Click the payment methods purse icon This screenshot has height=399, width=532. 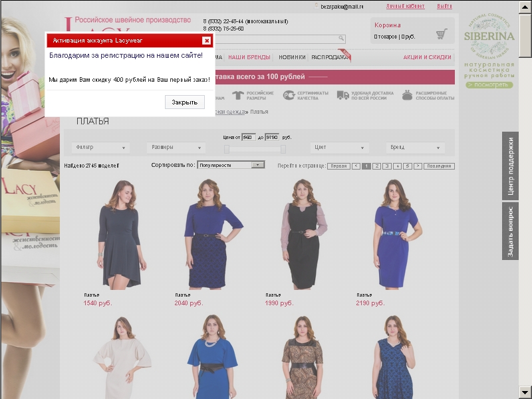tap(407, 95)
